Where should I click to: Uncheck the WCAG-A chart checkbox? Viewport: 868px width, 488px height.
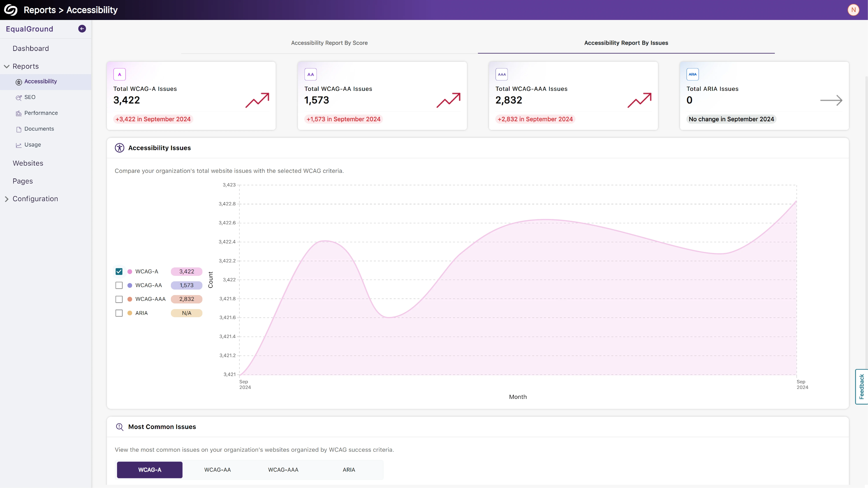(119, 271)
